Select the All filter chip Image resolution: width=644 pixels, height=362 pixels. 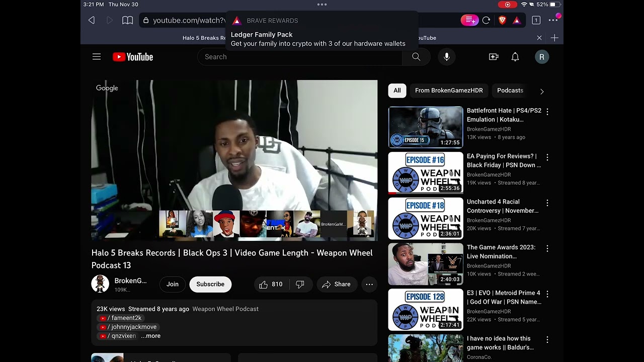[x=397, y=90]
